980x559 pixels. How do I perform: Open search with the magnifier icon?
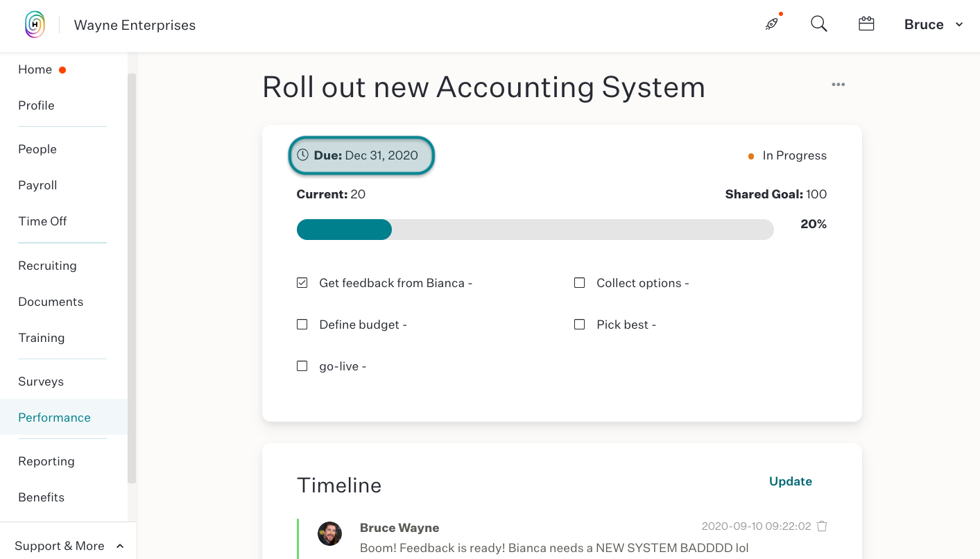819,24
